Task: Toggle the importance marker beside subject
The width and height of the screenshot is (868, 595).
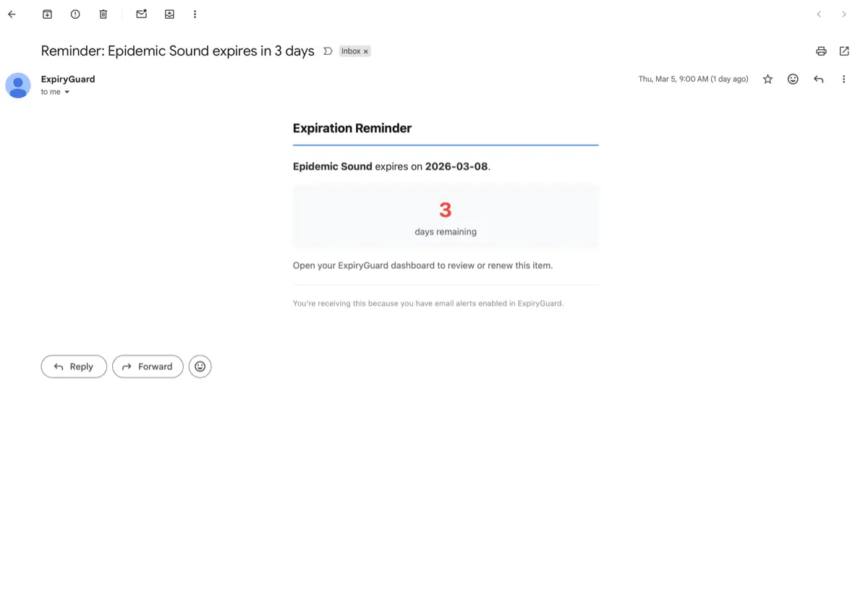Action: pyautogui.click(x=328, y=51)
